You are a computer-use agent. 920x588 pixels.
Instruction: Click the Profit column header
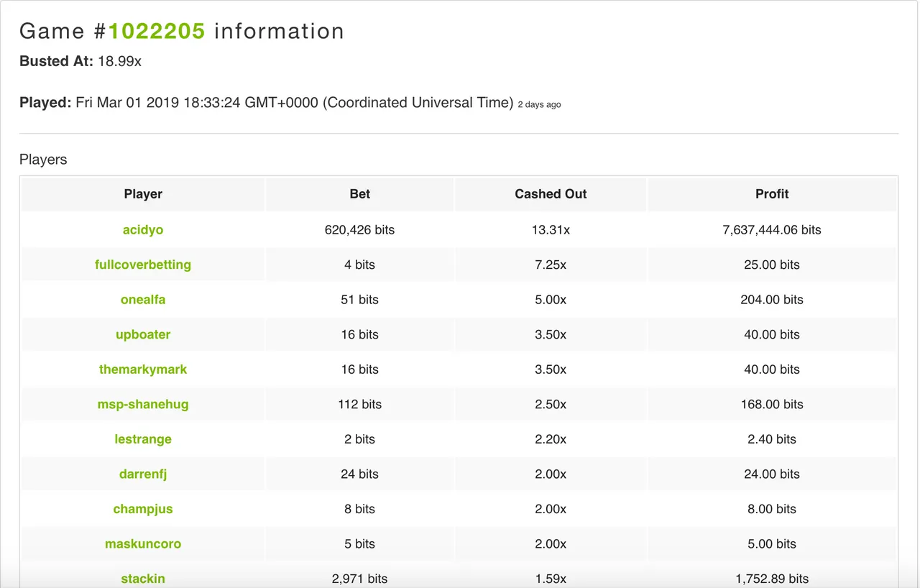[x=772, y=194]
